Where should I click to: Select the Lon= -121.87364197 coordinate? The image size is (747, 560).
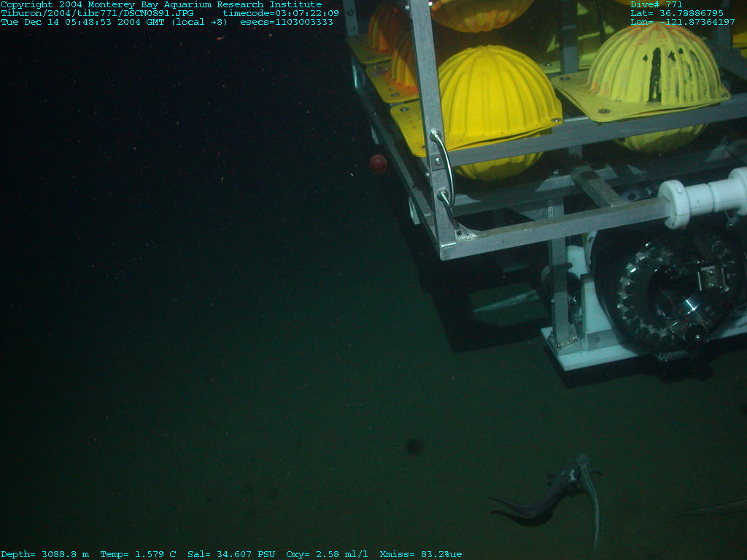coord(683,22)
